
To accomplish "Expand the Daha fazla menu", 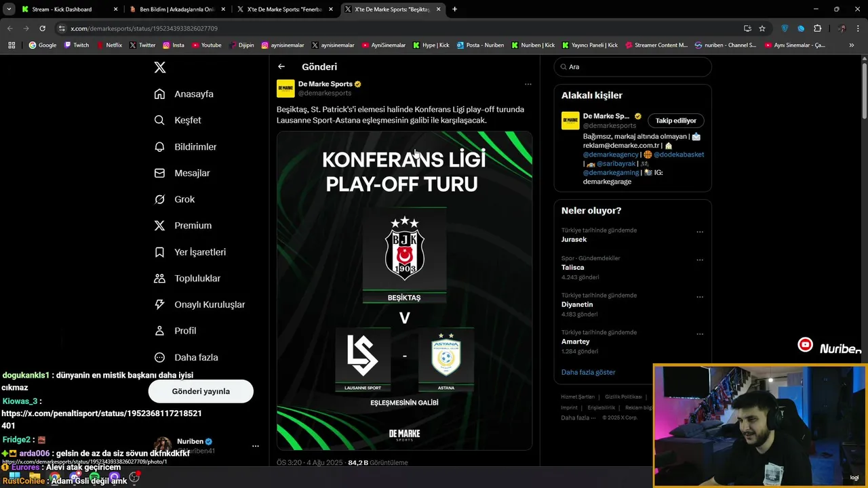I will (186, 357).
